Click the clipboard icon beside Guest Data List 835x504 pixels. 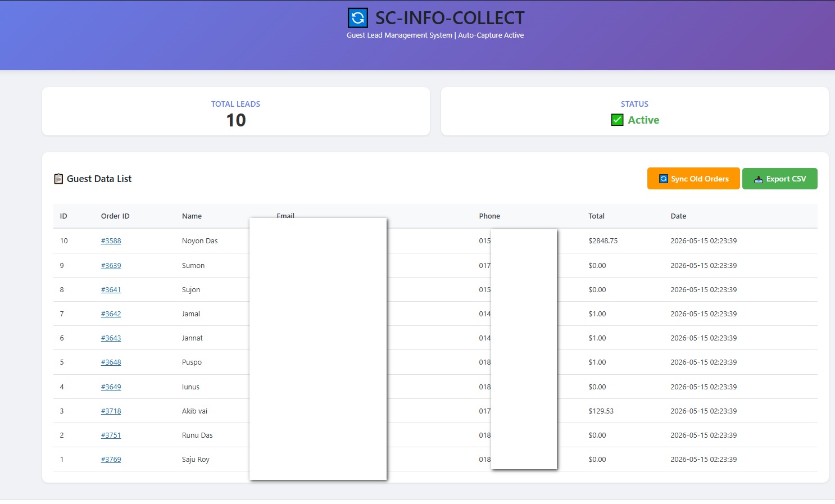[x=58, y=179]
